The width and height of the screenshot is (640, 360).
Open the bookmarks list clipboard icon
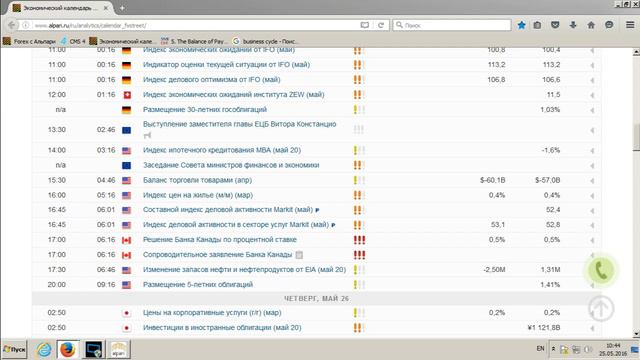coord(537,25)
